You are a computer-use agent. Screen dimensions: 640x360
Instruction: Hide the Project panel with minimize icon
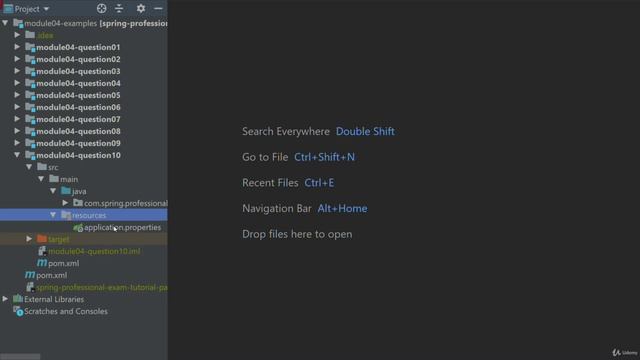pos(158,8)
